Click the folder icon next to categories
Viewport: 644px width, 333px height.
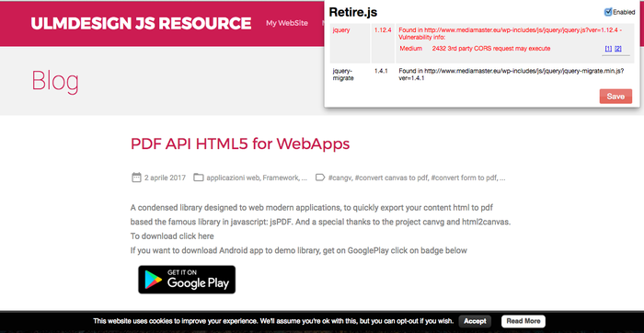point(199,178)
